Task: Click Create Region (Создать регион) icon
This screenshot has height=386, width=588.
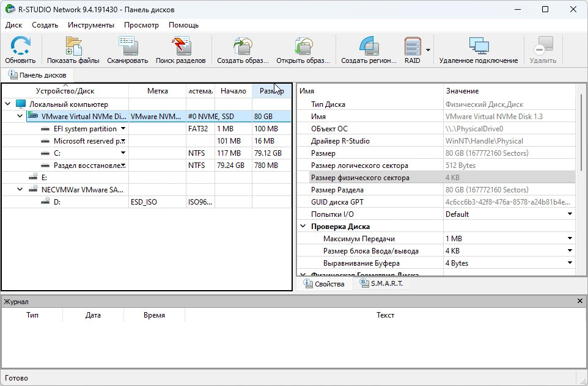Action: pyautogui.click(x=369, y=46)
